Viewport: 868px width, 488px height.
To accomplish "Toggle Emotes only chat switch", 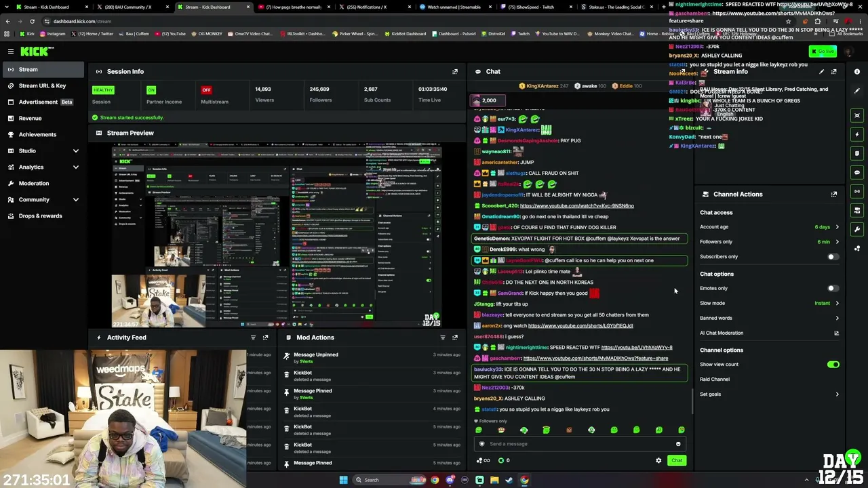I will click(833, 289).
